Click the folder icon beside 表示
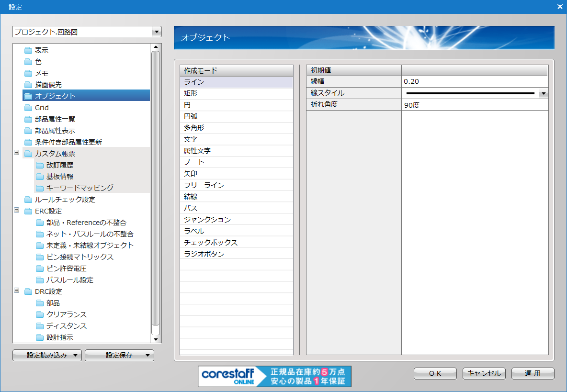The width and height of the screenshot is (567, 392). pyautogui.click(x=28, y=50)
